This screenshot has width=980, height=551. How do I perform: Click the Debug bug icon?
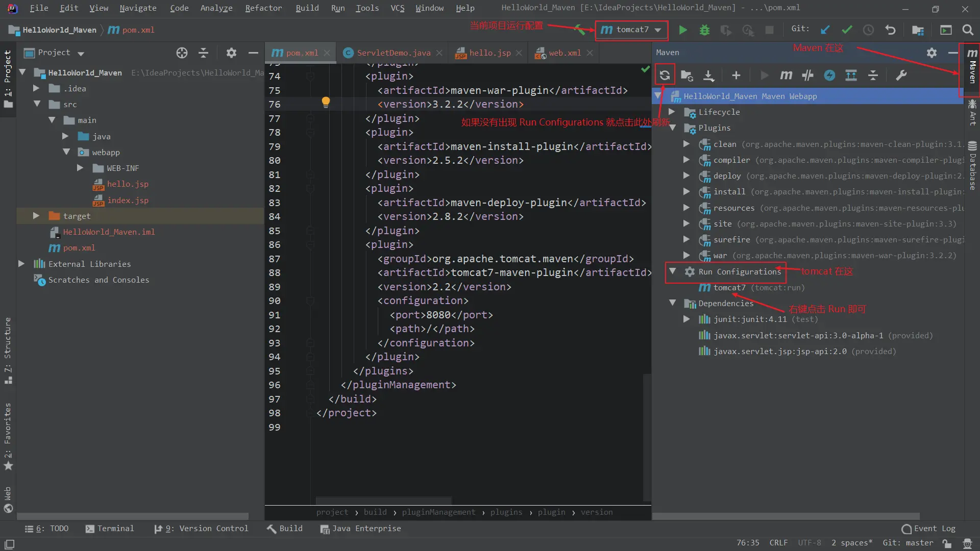tap(704, 30)
